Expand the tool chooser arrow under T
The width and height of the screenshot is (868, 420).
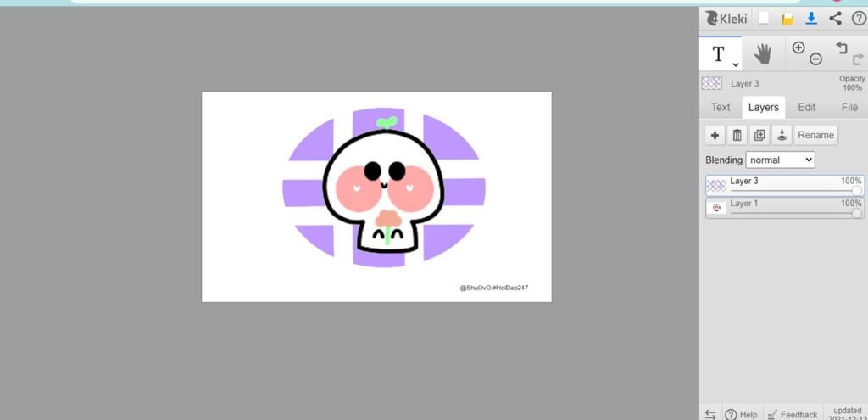736,64
